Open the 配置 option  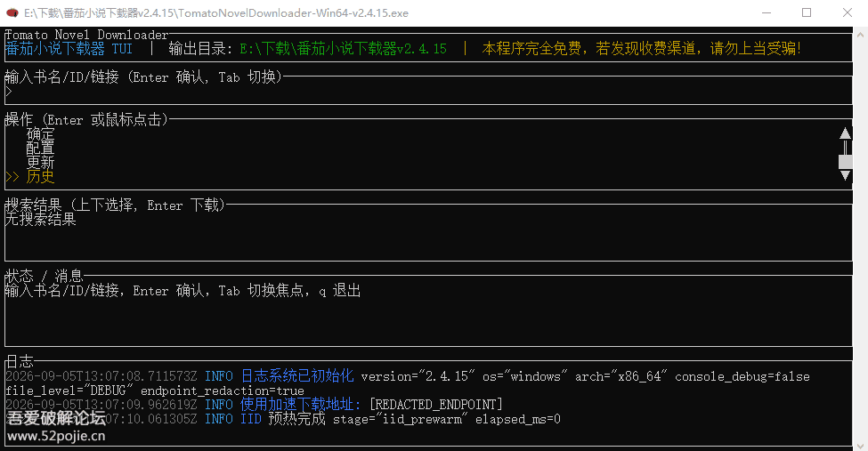40,149
